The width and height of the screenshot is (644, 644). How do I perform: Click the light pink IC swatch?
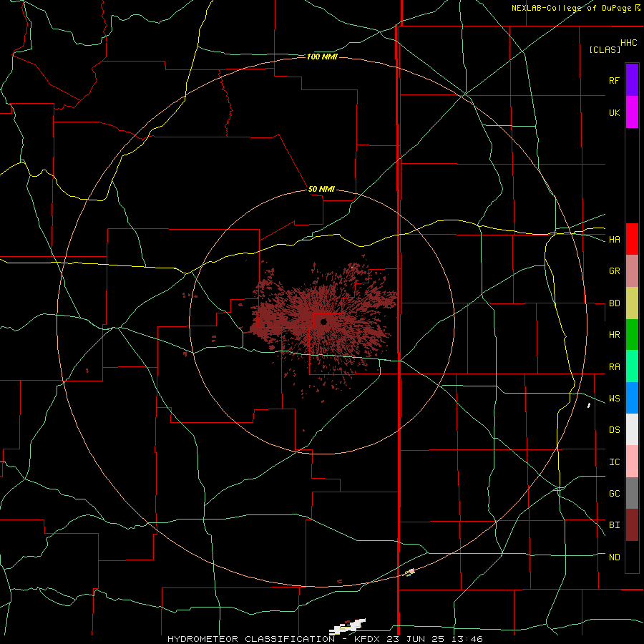[632, 462]
